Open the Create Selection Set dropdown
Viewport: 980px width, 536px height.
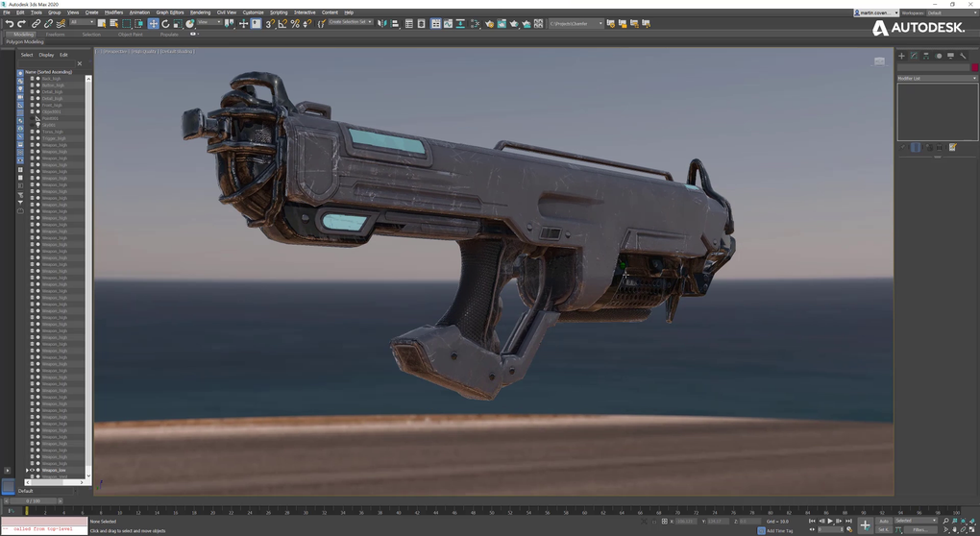tap(350, 22)
